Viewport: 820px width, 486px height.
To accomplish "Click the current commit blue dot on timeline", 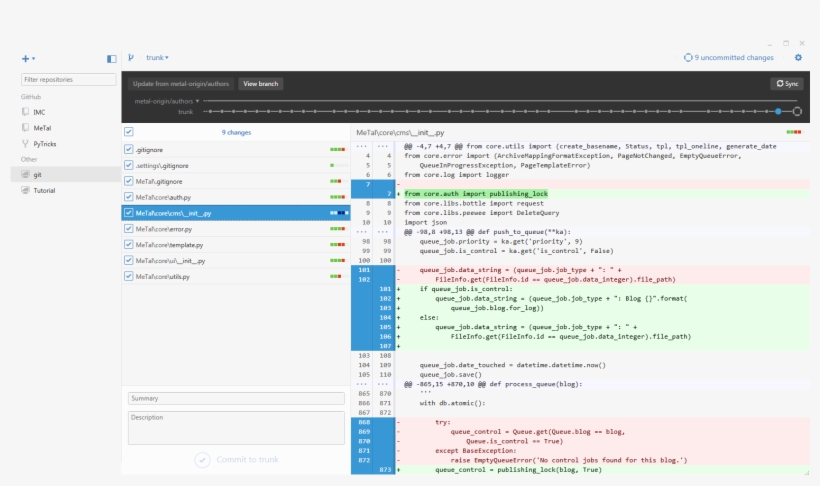I will [778, 111].
